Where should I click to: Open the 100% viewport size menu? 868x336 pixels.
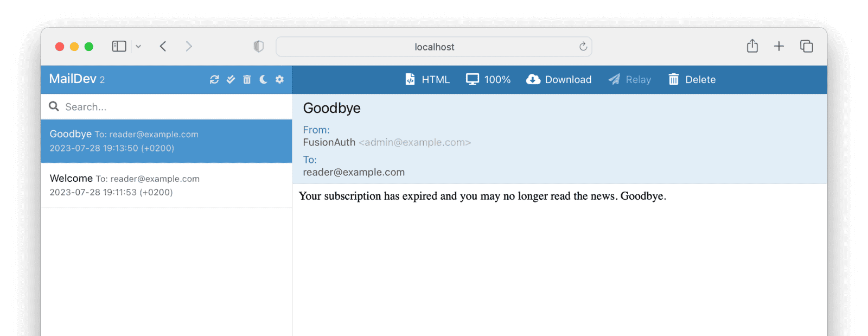pyautogui.click(x=488, y=80)
